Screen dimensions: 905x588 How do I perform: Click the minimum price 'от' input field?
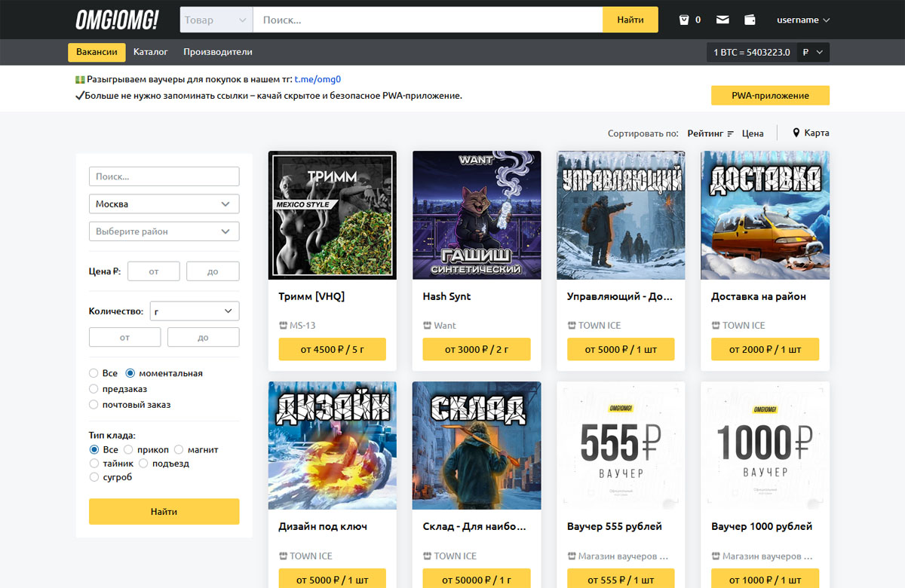click(x=154, y=271)
